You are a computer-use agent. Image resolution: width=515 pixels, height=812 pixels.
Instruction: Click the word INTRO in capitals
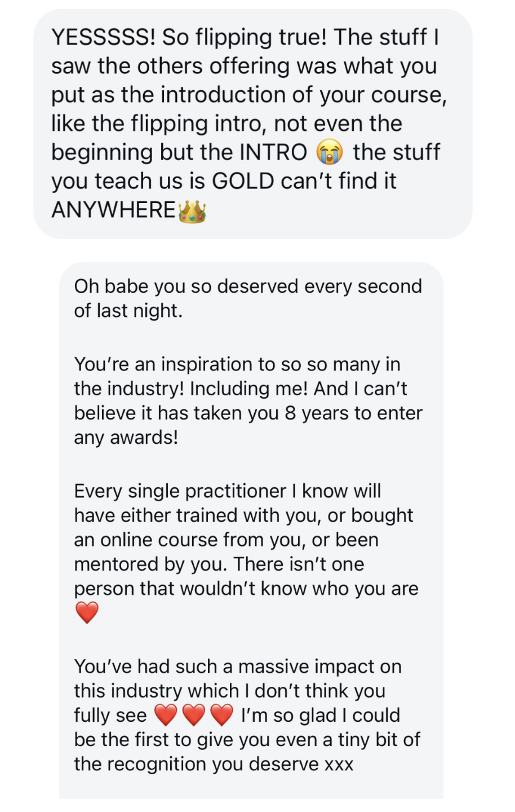(273, 152)
